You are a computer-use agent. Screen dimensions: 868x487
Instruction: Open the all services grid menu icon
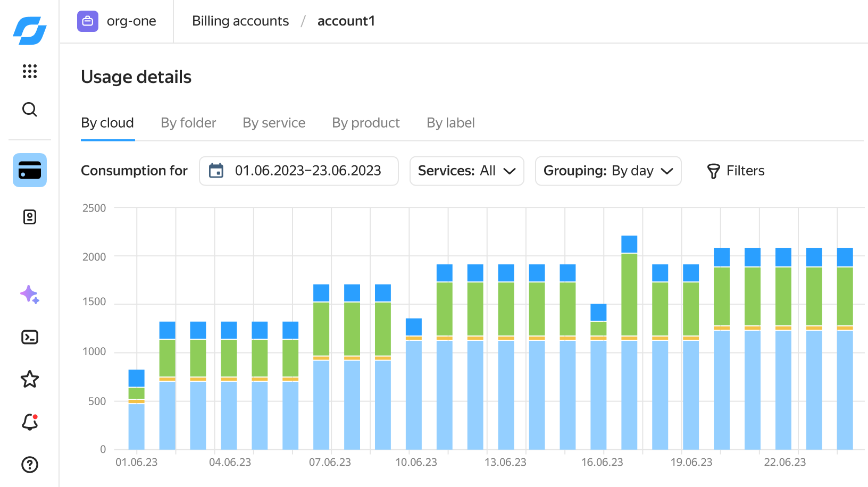pos(30,71)
